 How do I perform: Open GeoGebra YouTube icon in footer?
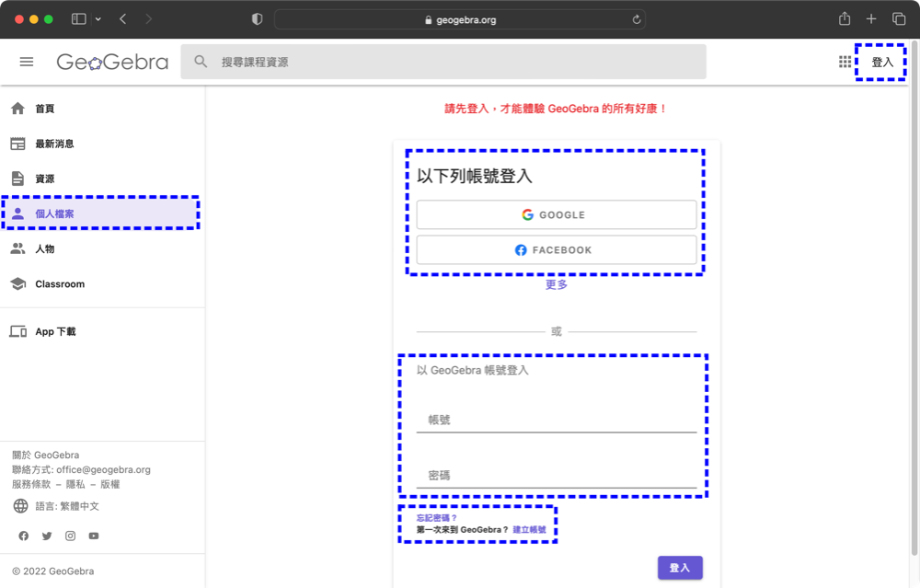pyautogui.click(x=94, y=536)
